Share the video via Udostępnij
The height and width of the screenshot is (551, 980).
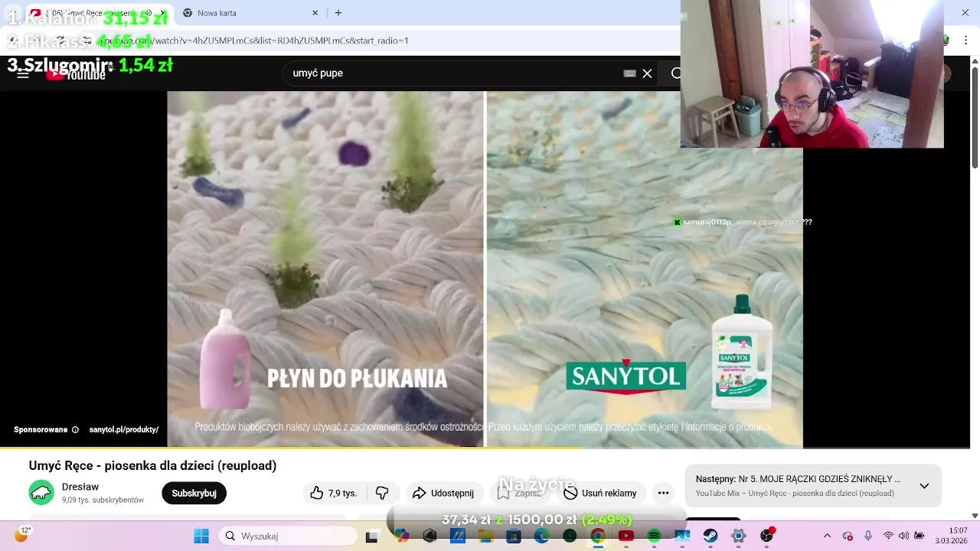[x=443, y=493]
